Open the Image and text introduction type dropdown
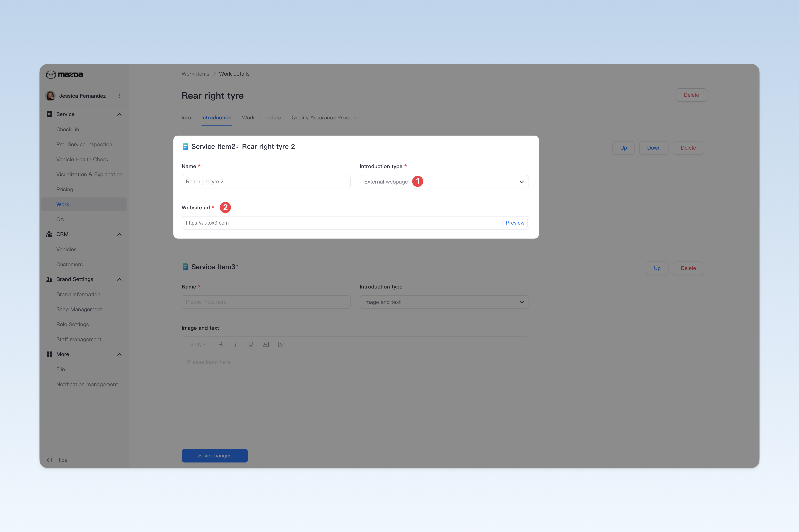 coord(444,302)
